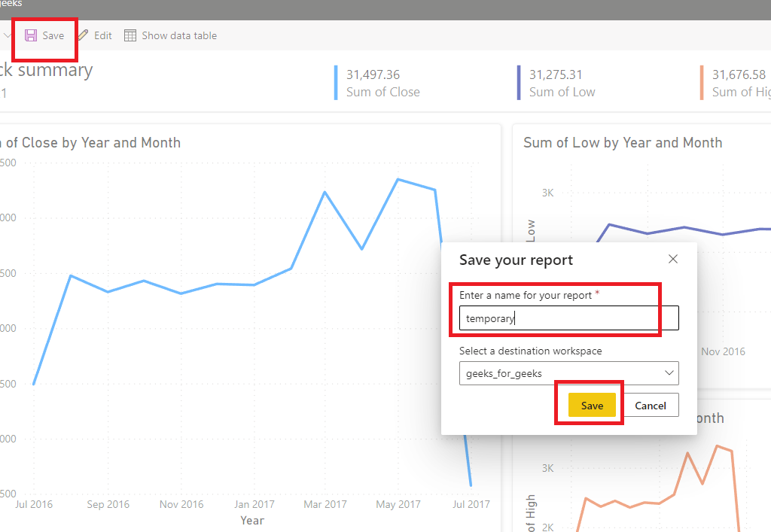Click the Sum of Low by Year and Month title
The height and width of the screenshot is (532, 771).
[623, 142]
